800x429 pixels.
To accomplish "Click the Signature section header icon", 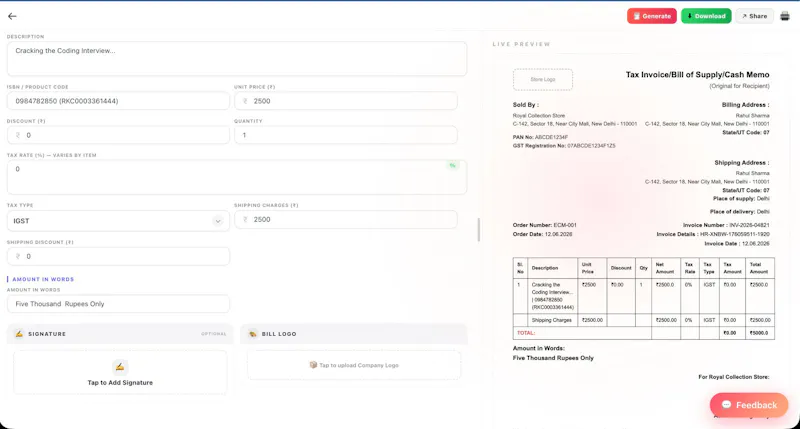I will click(19, 334).
